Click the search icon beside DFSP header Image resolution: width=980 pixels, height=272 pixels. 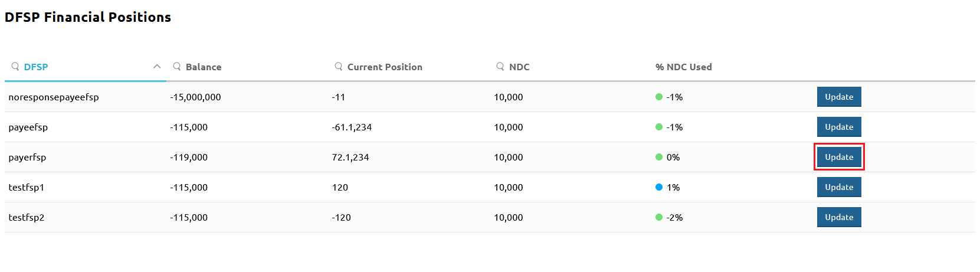point(15,67)
